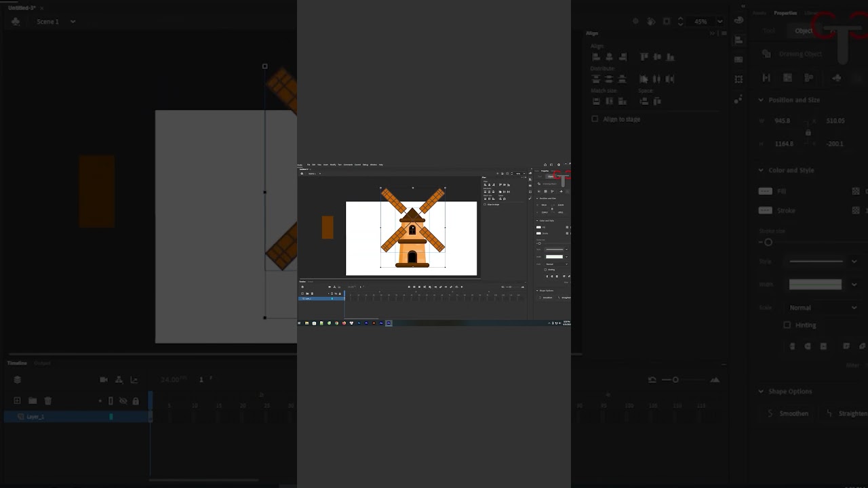Click distribute right edge icon
868x488 pixels.
point(670,79)
